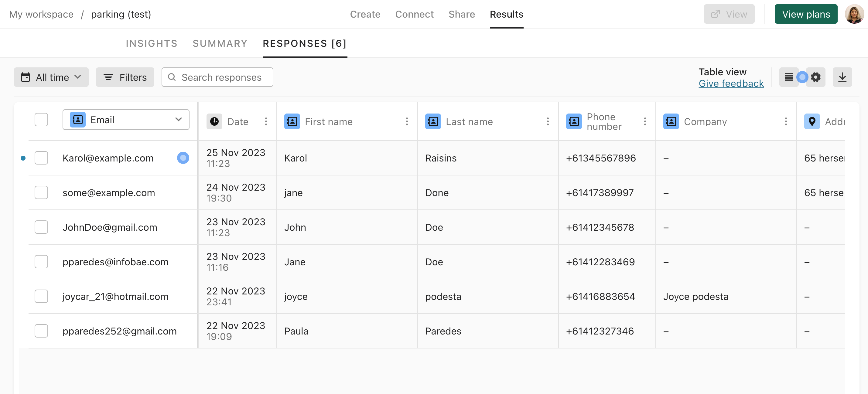Go to the Share tab
The height and width of the screenshot is (394, 868).
[461, 14]
